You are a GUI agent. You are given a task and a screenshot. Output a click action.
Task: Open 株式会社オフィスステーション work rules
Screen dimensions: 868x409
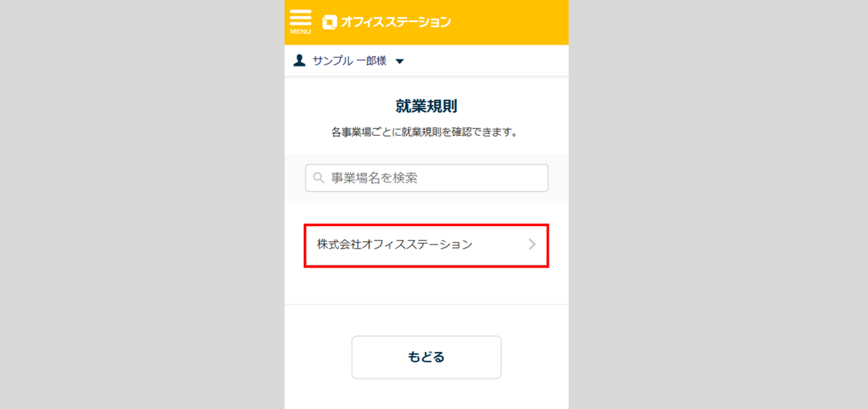click(395, 245)
